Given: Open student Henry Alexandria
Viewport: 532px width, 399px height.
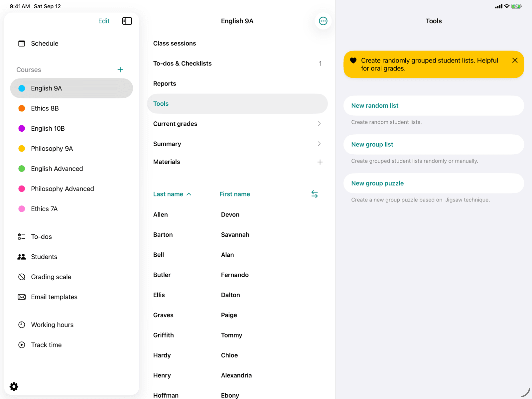Looking at the screenshot, I should (237, 375).
